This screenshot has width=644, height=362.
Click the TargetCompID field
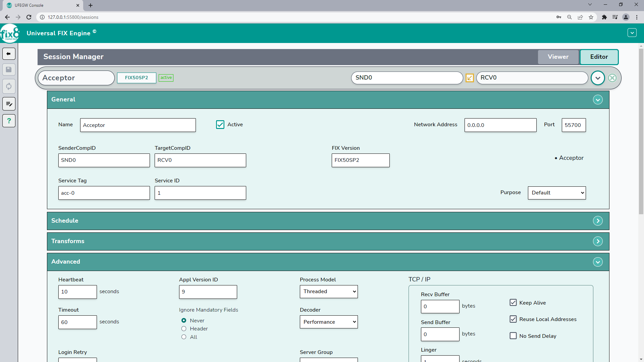coord(200,160)
